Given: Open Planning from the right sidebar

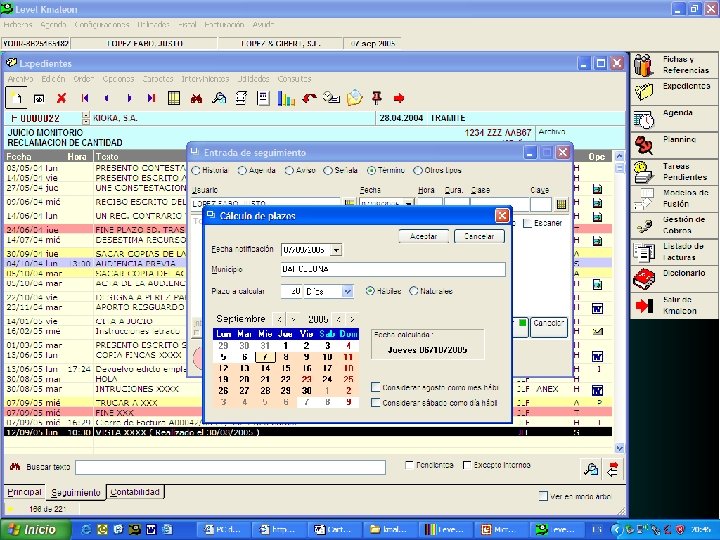Looking at the screenshot, I should [674, 145].
